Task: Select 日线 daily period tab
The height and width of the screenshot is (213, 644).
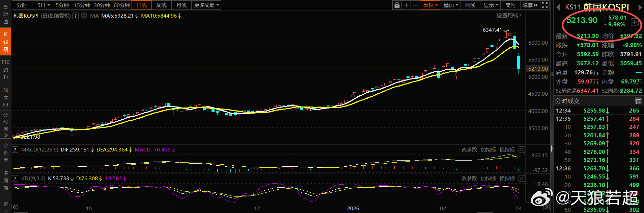Action: (x=142, y=5)
